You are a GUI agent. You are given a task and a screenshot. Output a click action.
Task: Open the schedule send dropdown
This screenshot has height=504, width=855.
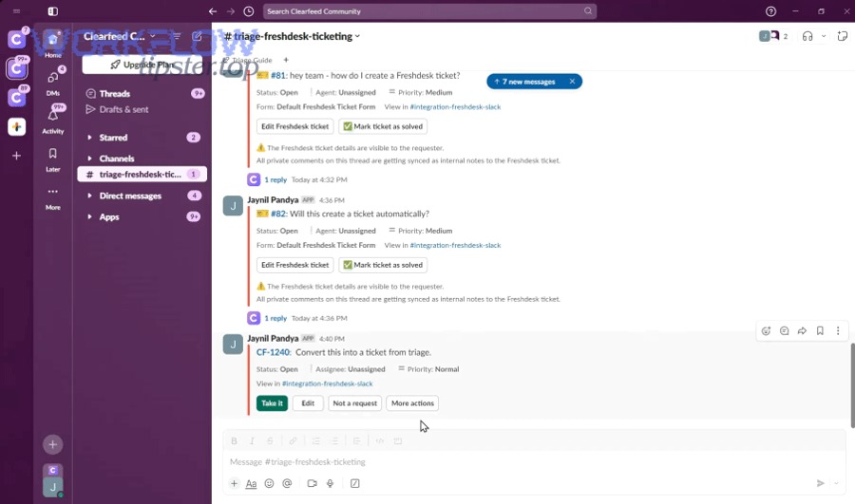tap(836, 483)
